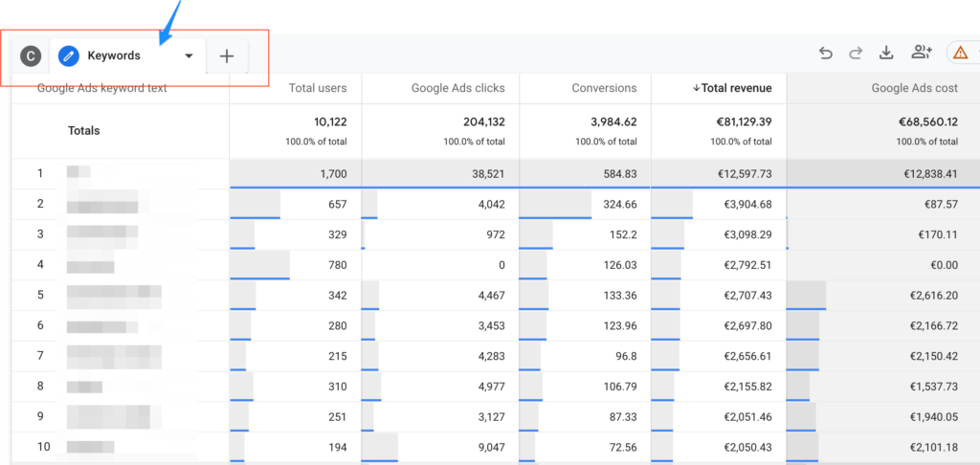Open the share exploration people icon
980x465 pixels.
pos(922,54)
